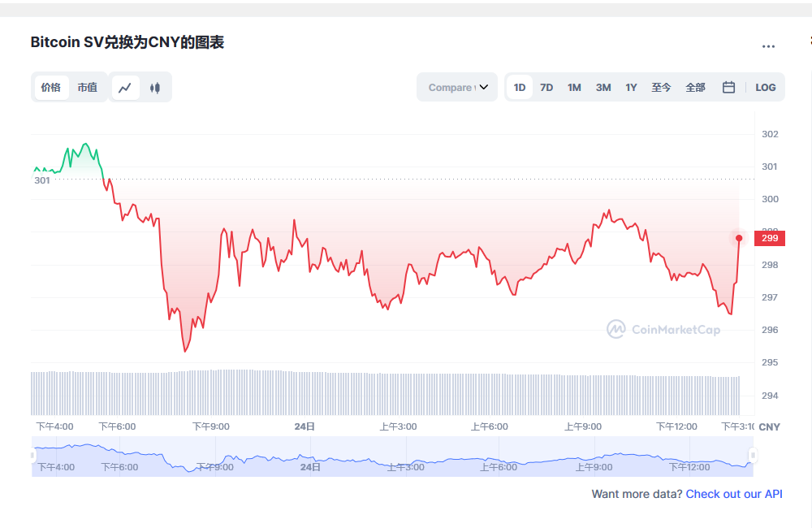This screenshot has height=528, width=812.
Task: Select the 全部 time range
Action: [x=696, y=87]
